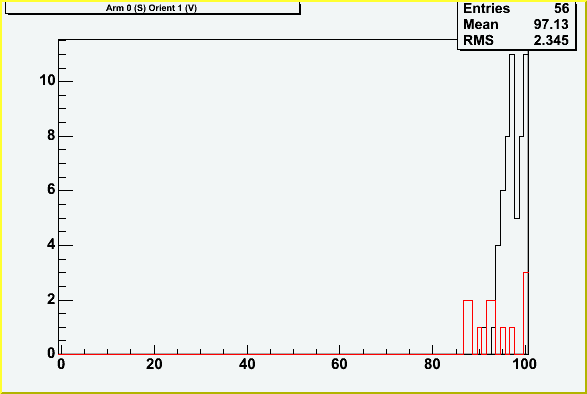
Task: Click the black histogram dip at height 5
Action: (x=517, y=286)
